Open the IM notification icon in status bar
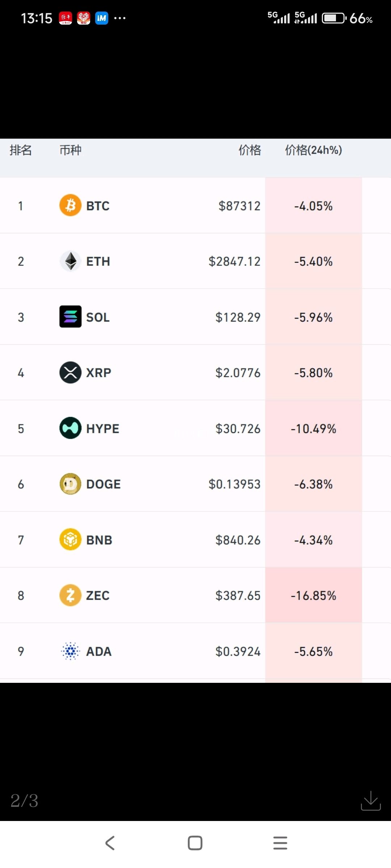The width and height of the screenshot is (391, 868). [x=102, y=18]
